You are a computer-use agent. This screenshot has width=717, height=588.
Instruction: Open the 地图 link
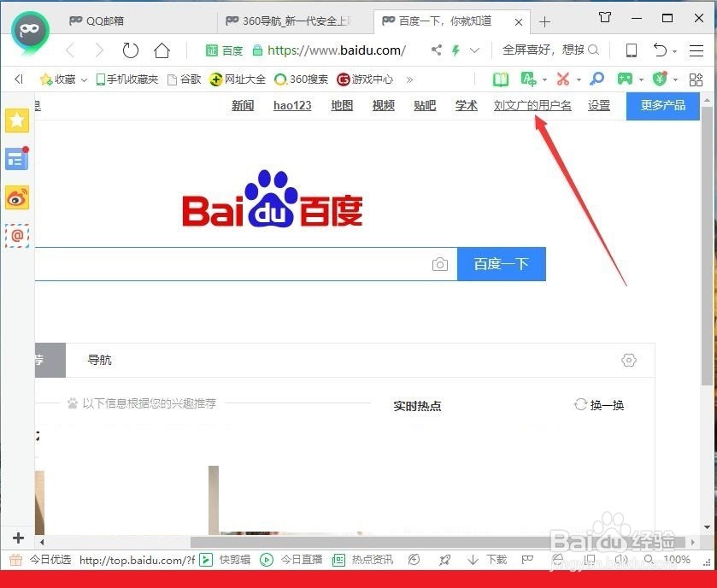click(x=342, y=106)
